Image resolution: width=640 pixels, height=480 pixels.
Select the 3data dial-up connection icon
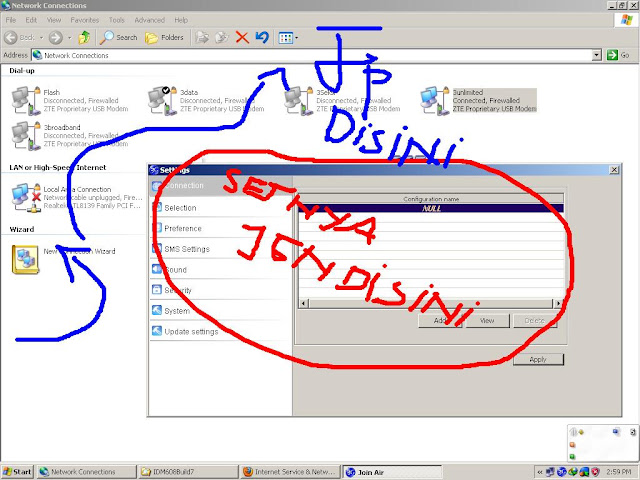pos(162,100)
